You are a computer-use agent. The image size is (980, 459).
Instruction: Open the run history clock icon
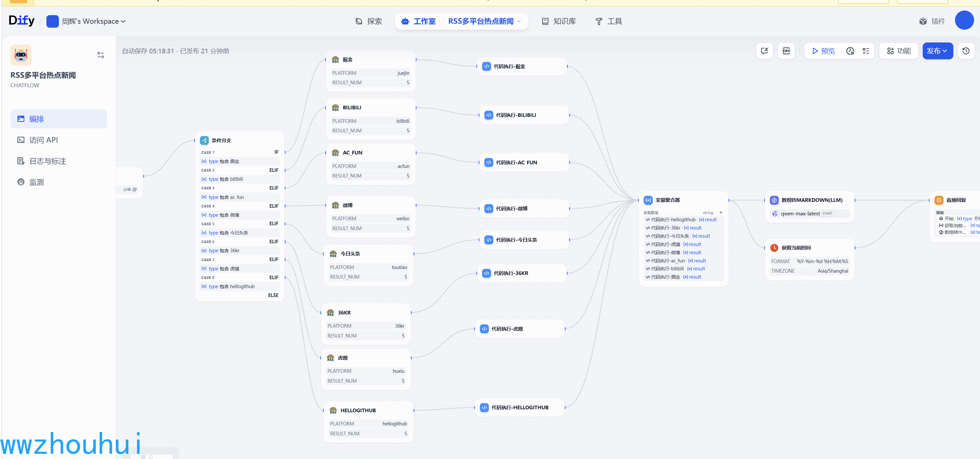pos(850,51)
